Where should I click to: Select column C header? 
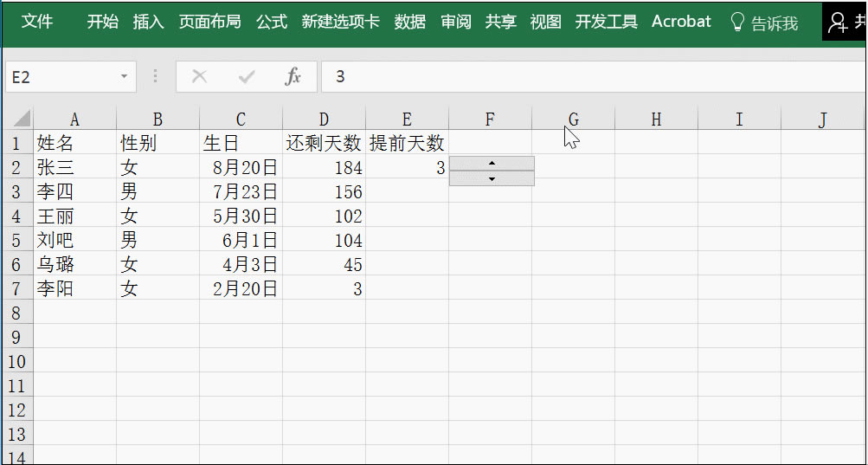[241, 119]
